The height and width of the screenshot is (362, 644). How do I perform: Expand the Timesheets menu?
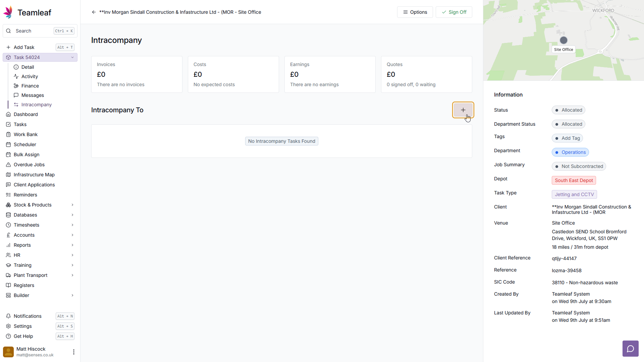tap(72, 225)
